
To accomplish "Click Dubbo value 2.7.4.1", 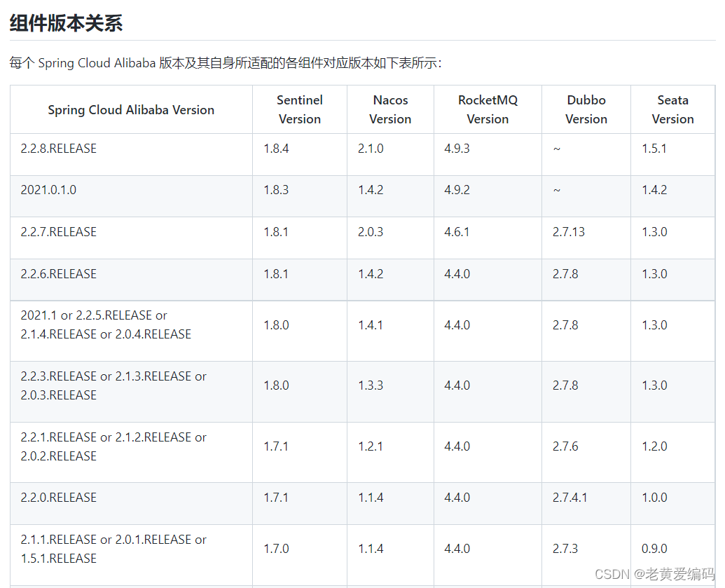I will coord(569,498).
